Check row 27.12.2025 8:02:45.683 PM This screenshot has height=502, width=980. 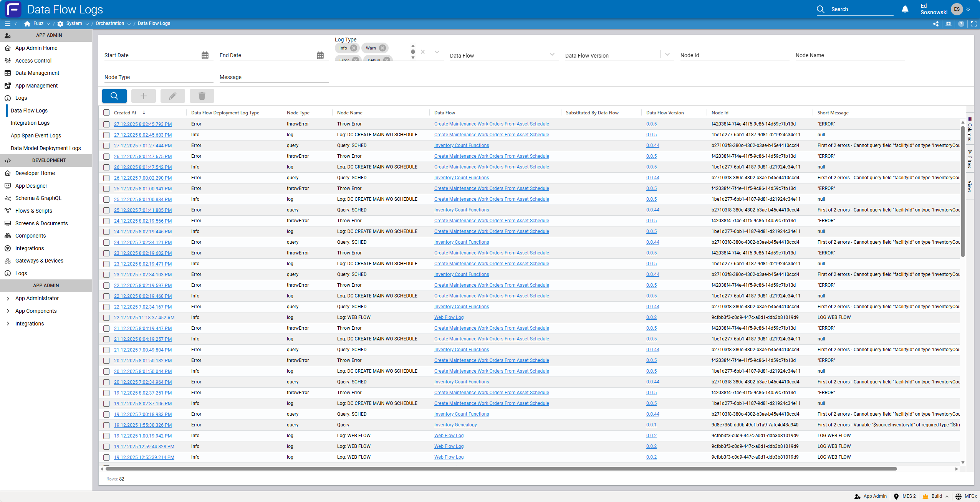point(106,135)
